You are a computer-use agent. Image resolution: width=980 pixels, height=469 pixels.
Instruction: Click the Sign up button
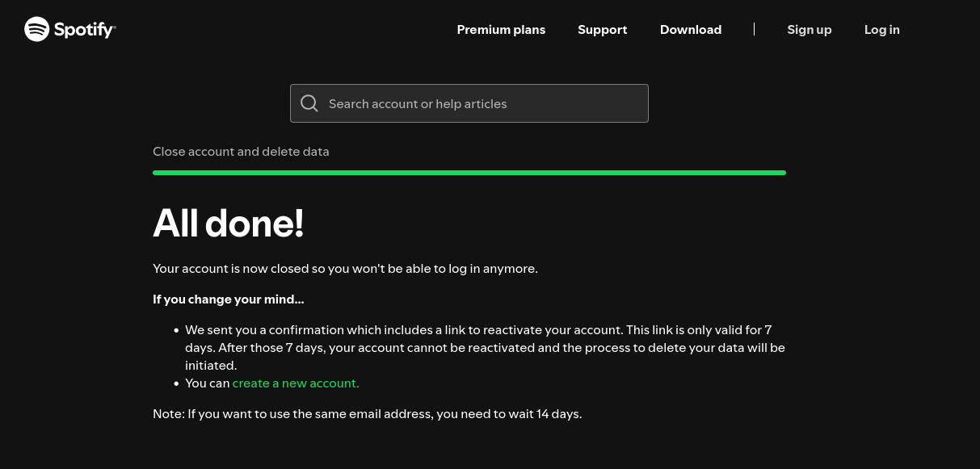click(x=809, y=29)
